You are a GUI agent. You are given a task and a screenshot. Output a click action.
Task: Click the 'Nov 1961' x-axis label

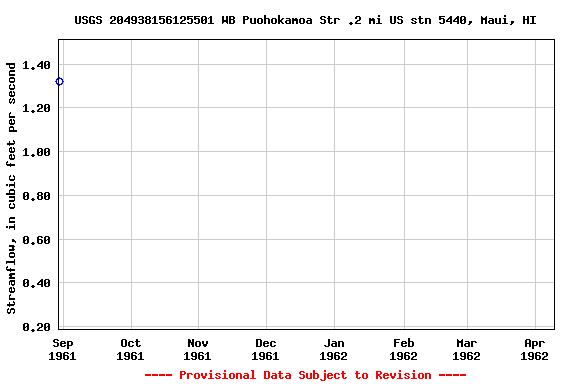(198, 349)
